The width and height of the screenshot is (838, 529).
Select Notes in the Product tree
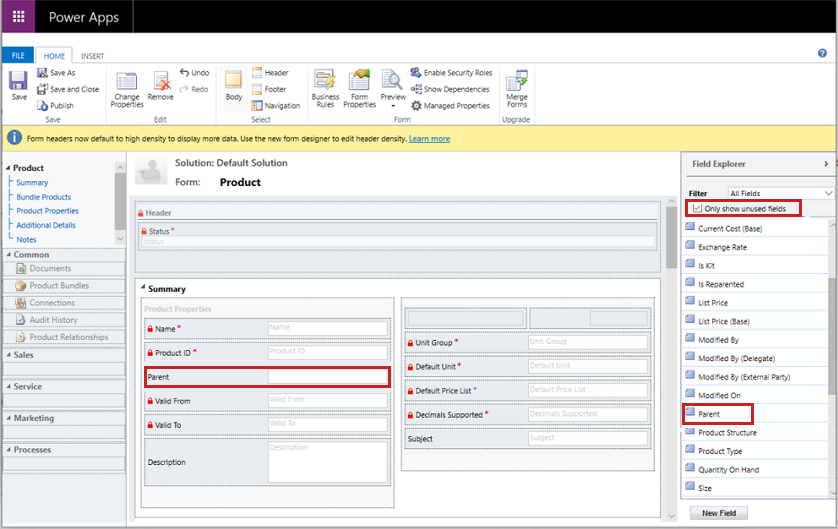pos(26,239)
